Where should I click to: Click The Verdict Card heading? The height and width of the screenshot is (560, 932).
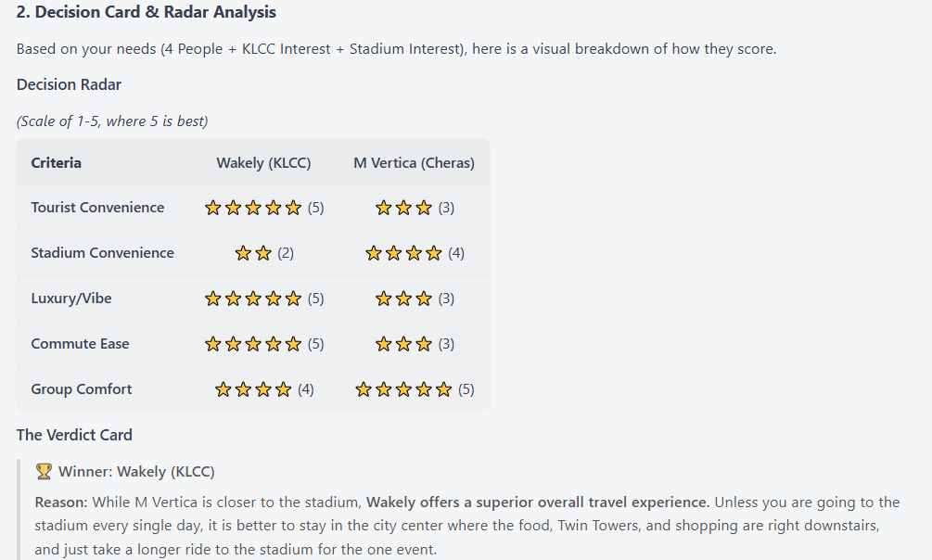click(x=74, y=435)
